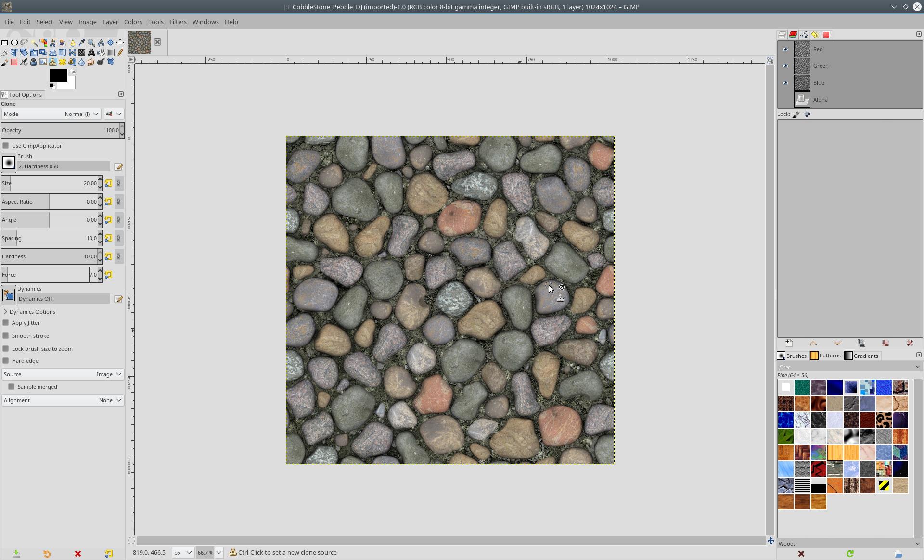Switch to the Layers tab icon

click(782, 35)
